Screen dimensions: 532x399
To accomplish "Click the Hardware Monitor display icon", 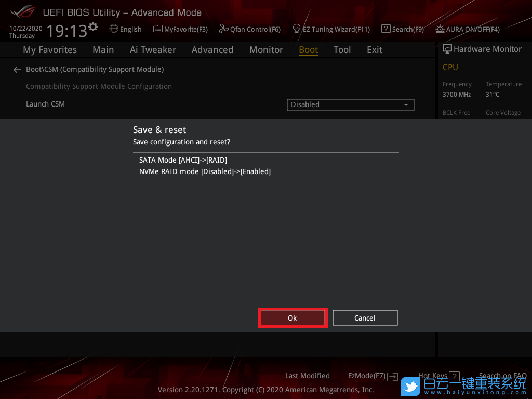I will (447, 49).
